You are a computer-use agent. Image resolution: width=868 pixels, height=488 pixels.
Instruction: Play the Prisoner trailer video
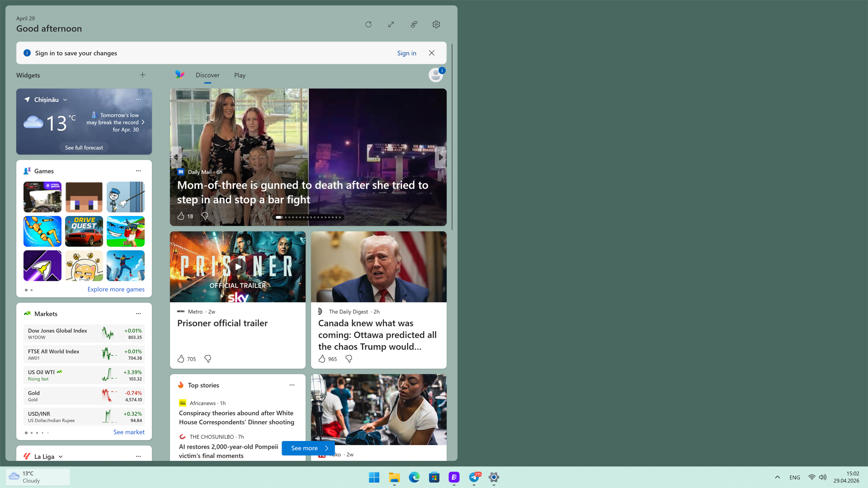click(x=238, y=267)
